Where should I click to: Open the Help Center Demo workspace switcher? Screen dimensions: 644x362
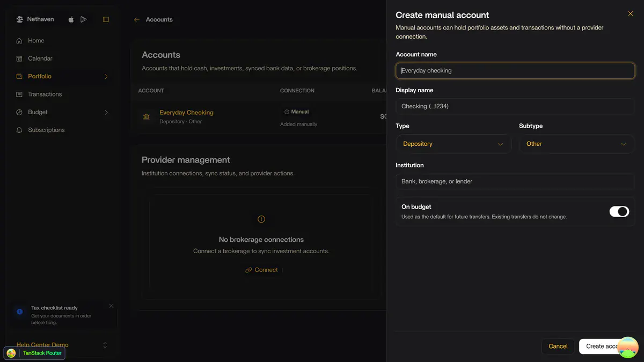click(62, 345)
